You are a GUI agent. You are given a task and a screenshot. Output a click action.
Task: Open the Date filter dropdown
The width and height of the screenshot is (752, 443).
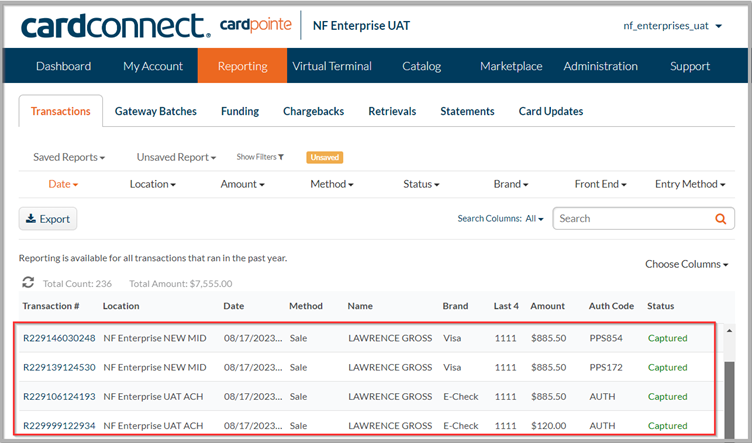tap(63, 184)
